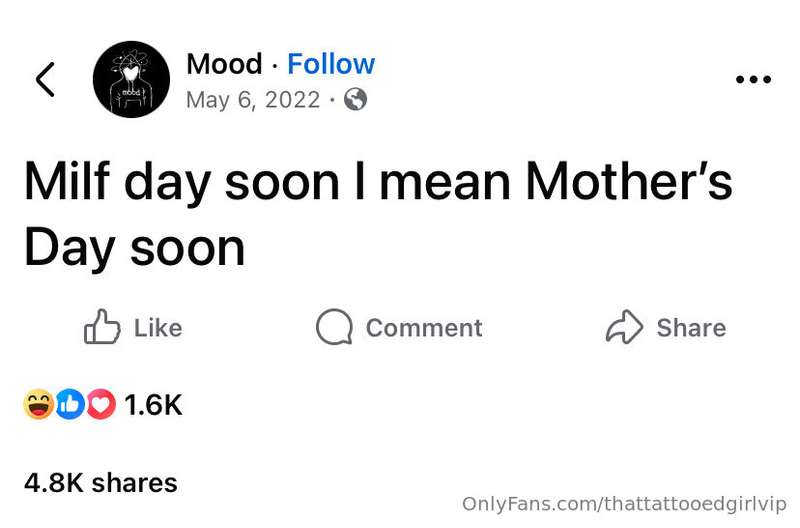Go back using the left chevron arrow
The width and height of the screenshot is (800, 528).
45,80
